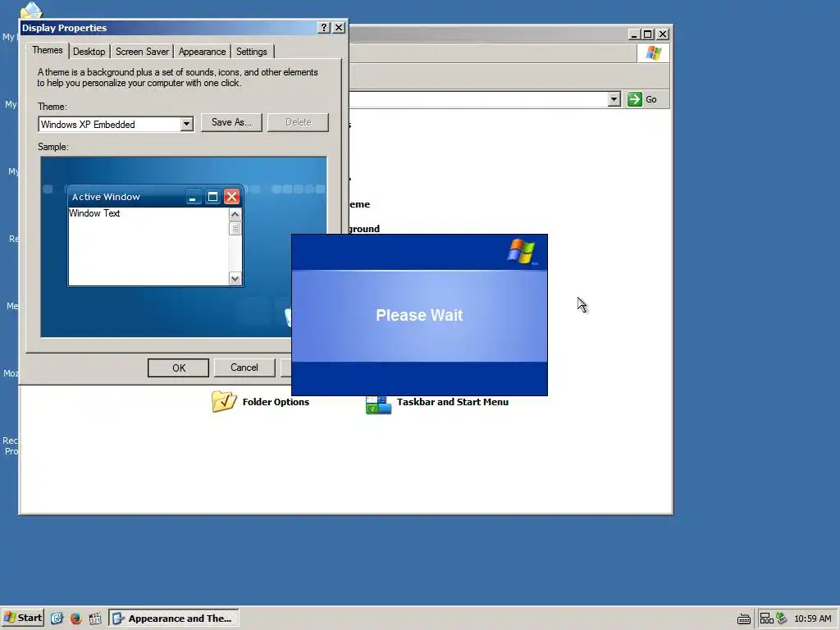Screen dimensions: 840x630
Task: Open the Taskbar and Start Menu icon
Action: coord(378,404)
